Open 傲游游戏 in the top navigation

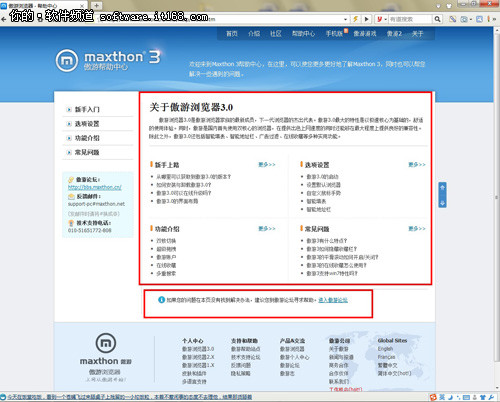tap(365, 34)
